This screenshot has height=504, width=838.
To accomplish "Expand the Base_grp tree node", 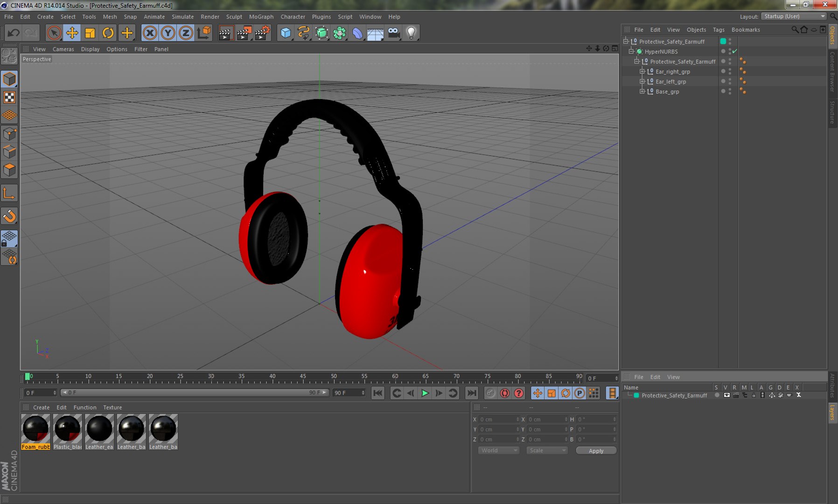I will 642,91.
